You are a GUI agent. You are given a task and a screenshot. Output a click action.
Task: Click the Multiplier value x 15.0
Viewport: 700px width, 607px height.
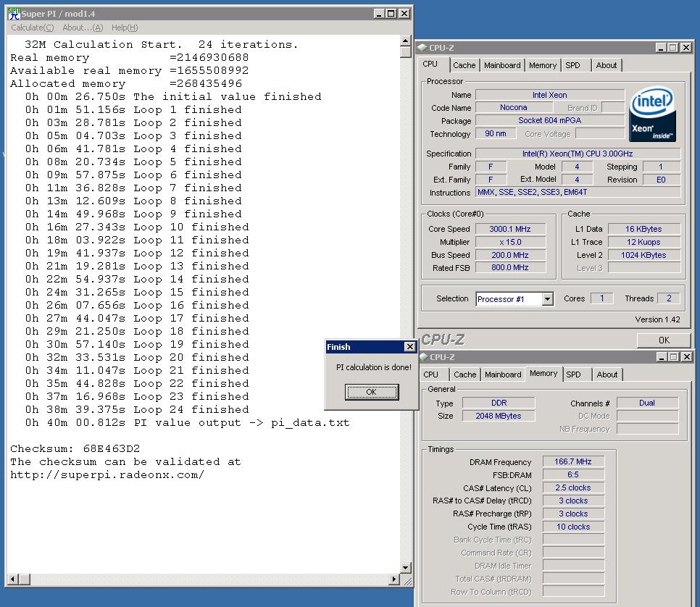pos(510,242)
